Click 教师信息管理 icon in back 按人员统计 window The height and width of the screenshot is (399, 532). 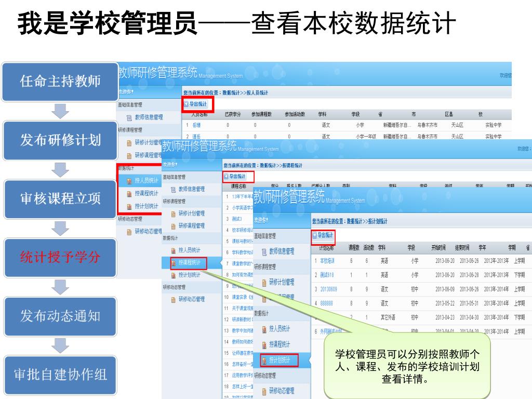tap(129, 118)
